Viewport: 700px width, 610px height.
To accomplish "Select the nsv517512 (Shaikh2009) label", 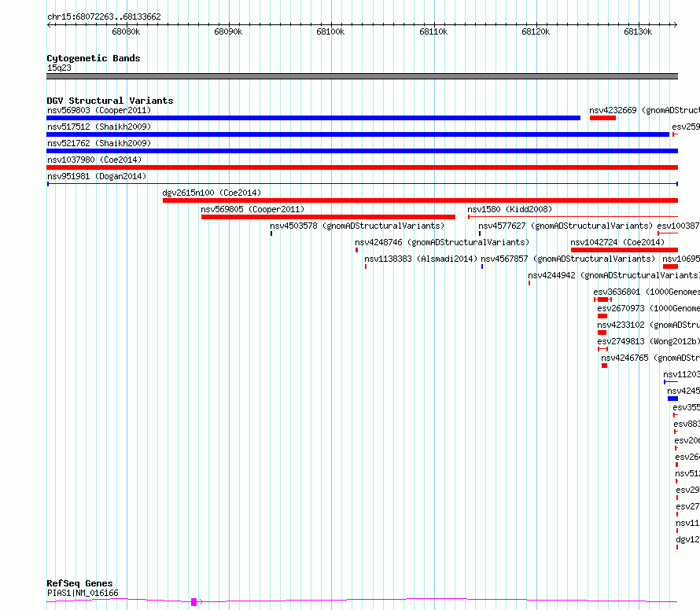I will tap(99, 127).
